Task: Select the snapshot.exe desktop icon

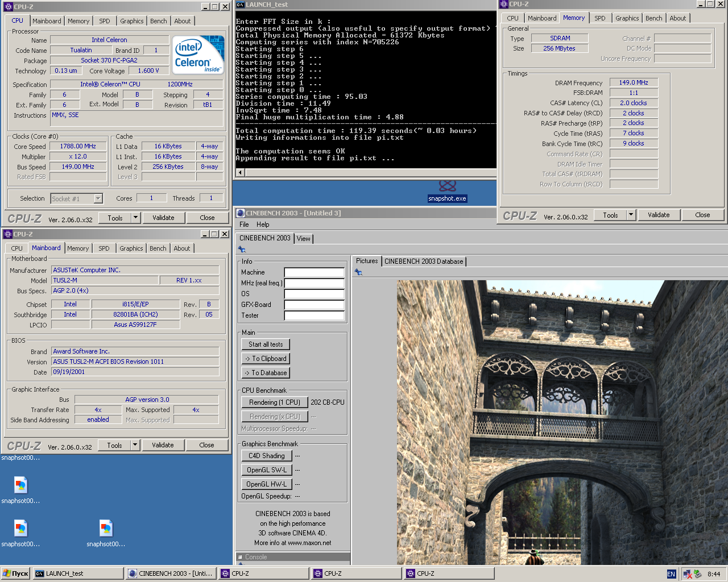Action: pos(448,192)
